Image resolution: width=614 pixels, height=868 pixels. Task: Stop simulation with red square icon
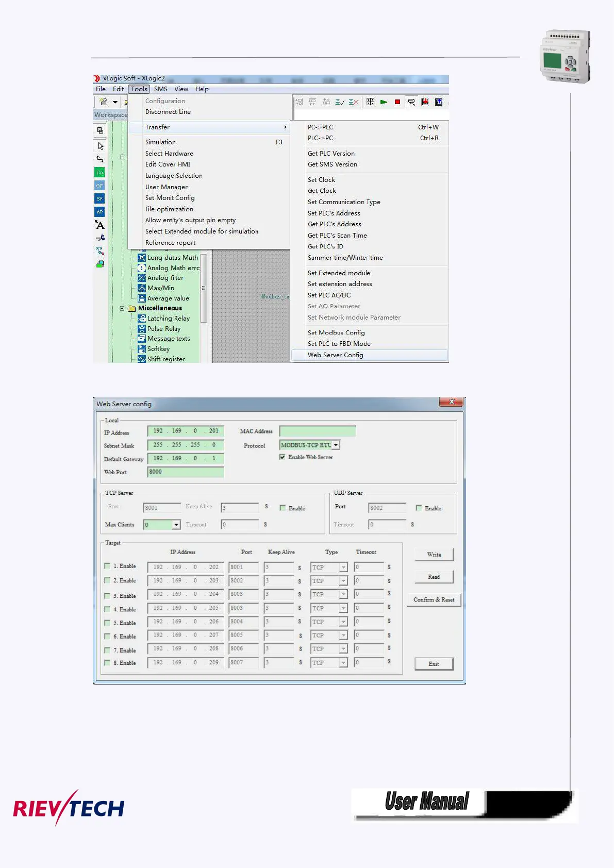(397, 102)
